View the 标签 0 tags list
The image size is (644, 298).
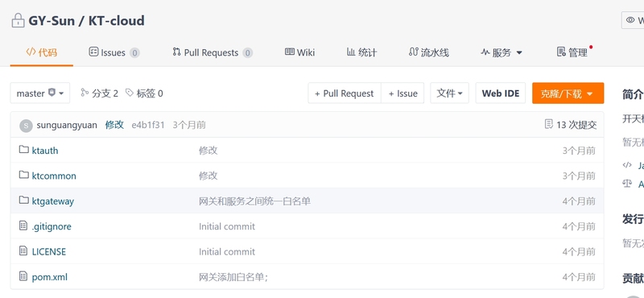144,93
